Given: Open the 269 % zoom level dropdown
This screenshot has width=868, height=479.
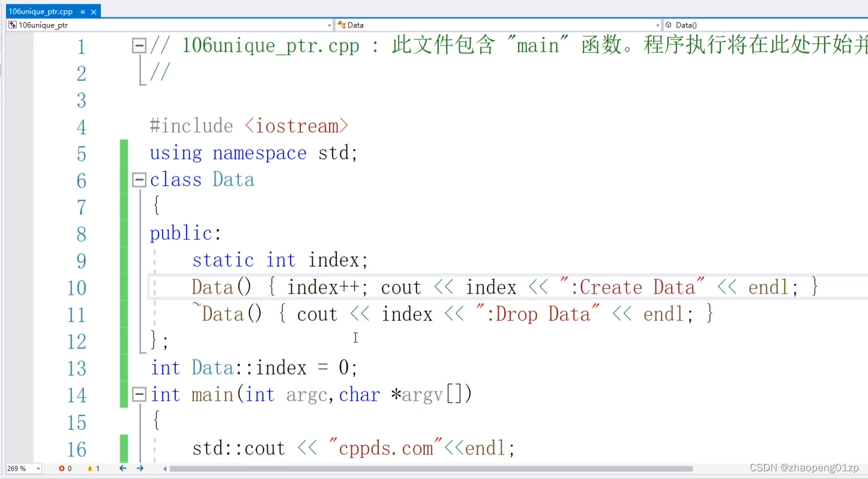Looking at the screenshot, I should click(x=38, y=468).
